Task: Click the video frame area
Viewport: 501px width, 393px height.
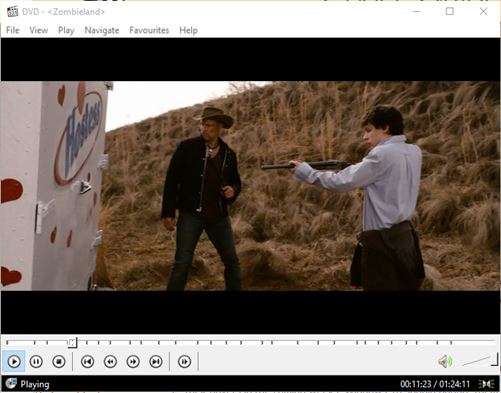Action: click(250, 186)
